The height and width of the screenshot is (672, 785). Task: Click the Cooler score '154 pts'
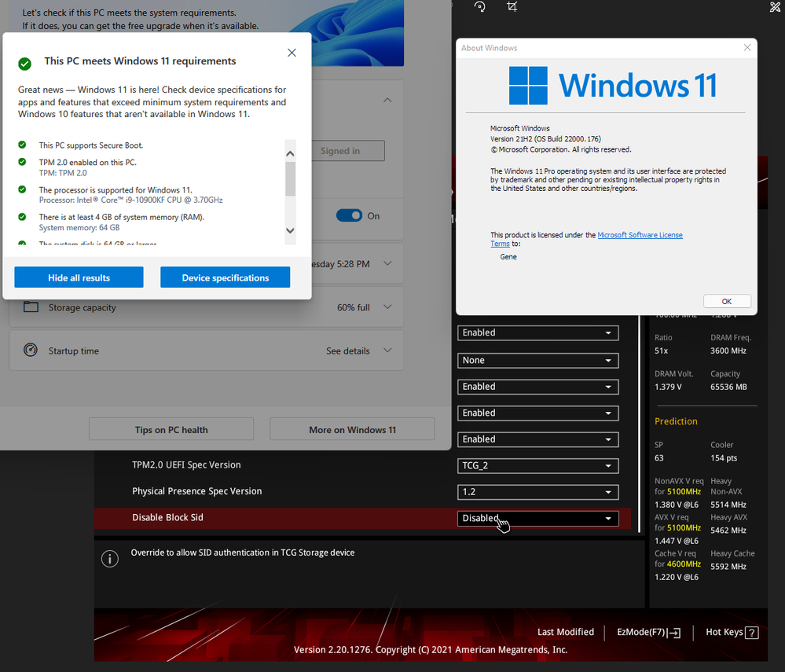724,457
